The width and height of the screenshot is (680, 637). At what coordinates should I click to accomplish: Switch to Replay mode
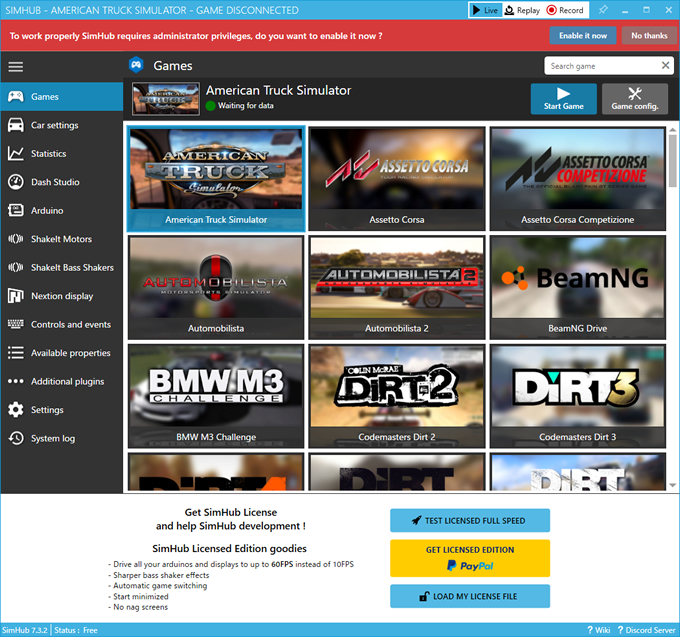click(x=523, y=10)
